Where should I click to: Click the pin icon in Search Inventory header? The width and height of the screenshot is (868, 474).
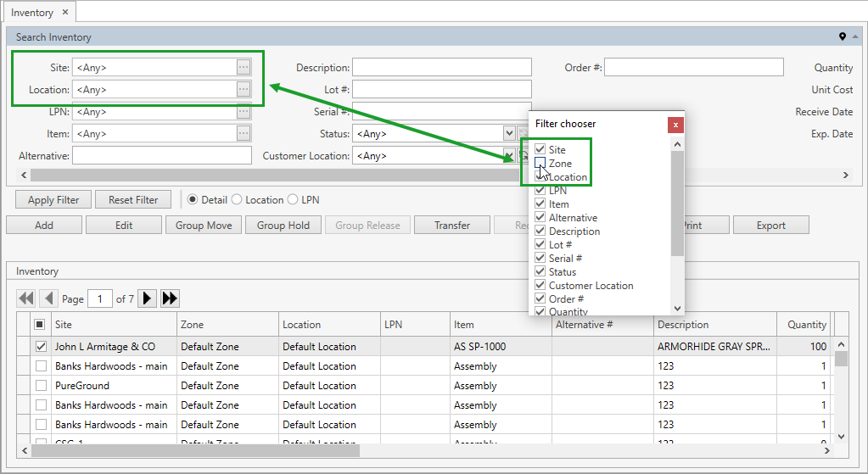click(843, 36)
